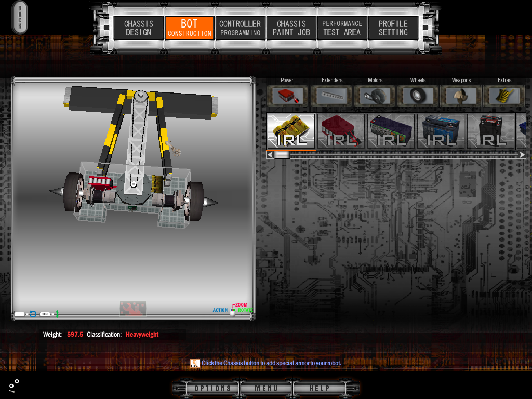Screen dimensions: 532x399
Task: Click the CTRL key indicator
Action: point(45,314)
